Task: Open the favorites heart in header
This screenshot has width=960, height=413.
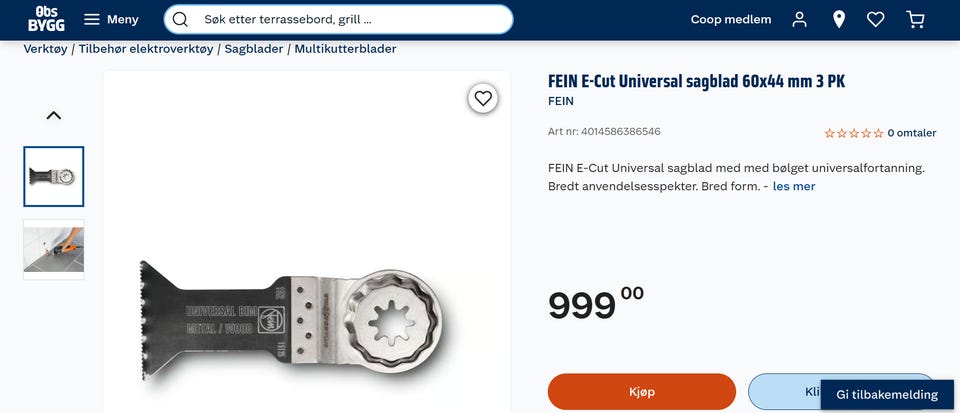Action: tap(876, 20)
